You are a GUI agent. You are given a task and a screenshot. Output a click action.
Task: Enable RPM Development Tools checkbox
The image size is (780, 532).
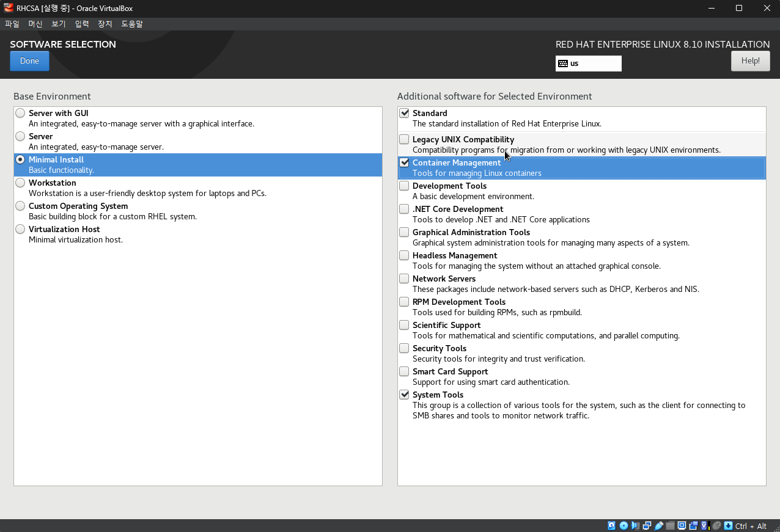click(404, 302)
